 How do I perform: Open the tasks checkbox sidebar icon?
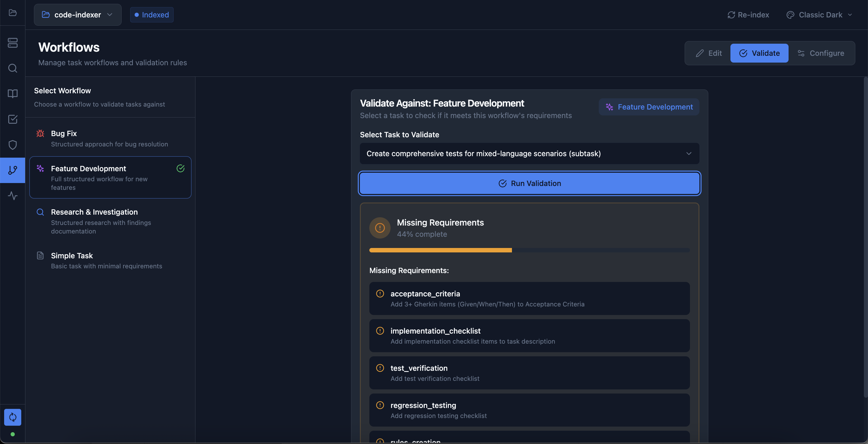12,119
